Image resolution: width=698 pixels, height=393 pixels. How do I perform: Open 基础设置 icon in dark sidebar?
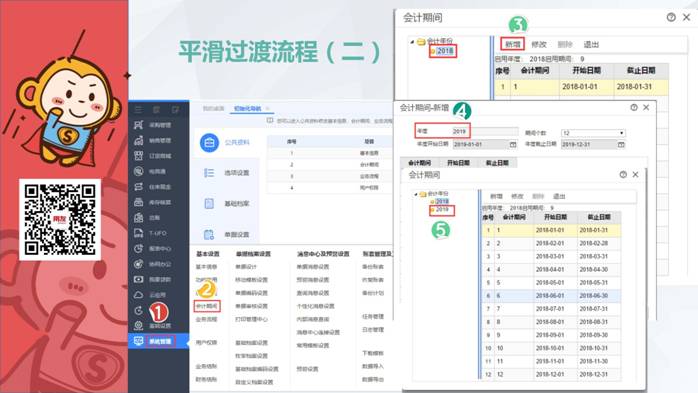[x=139, y=325]
